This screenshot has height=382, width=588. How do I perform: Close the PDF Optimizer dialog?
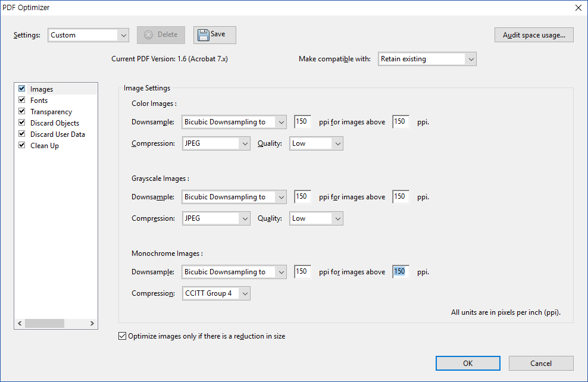(578, 8)
